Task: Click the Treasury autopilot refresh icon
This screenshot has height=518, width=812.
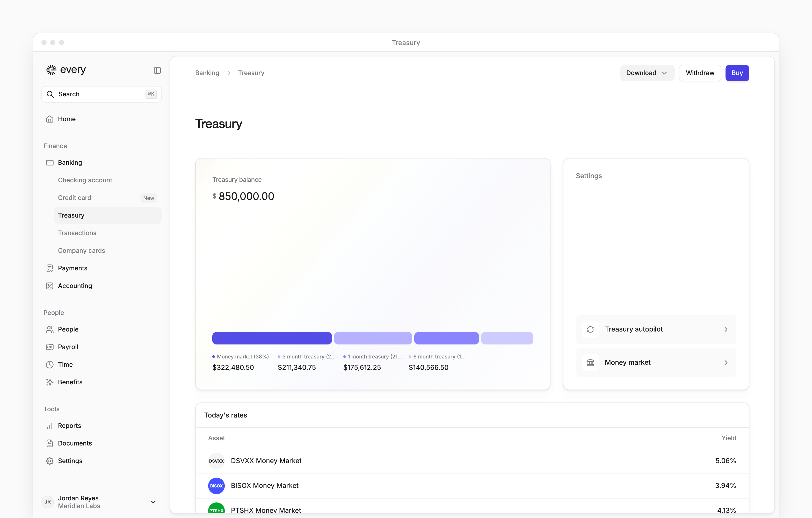Action: pyautogui.click(x=590, y=329)
